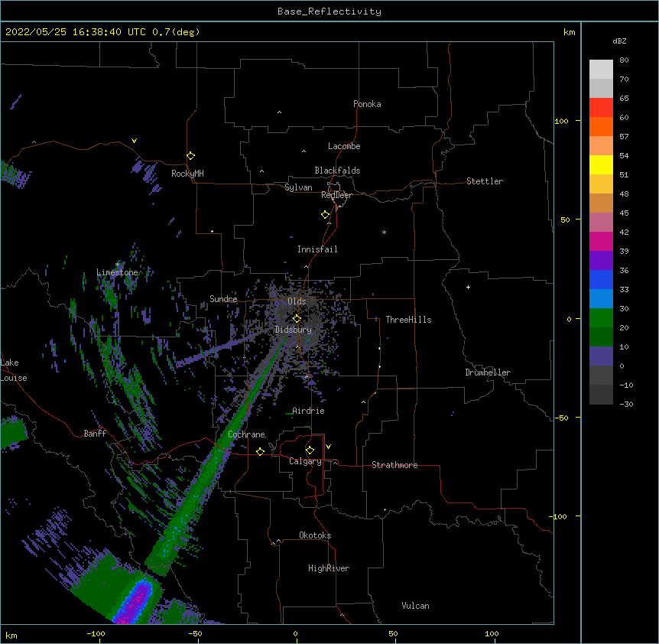
Task: Click the Olds town label
Action: (x=297, y=301)
